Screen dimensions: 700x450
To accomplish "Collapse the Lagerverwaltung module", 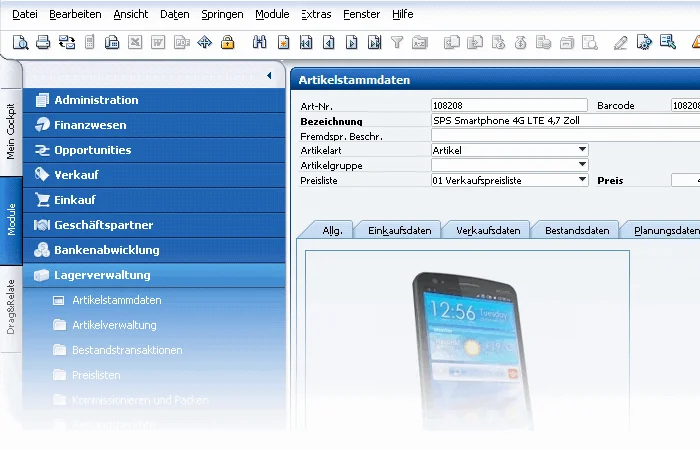I will [154, 275].
